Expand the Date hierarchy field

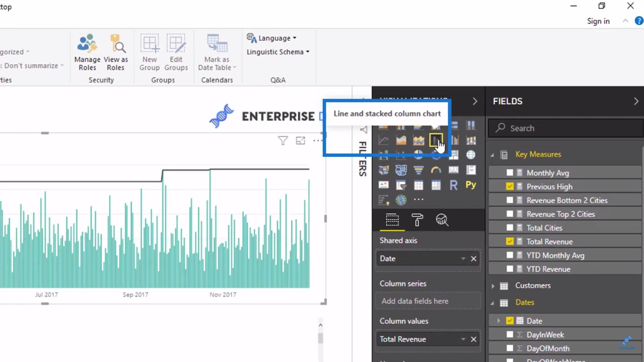pyautogui.click(x=498, y=321)
